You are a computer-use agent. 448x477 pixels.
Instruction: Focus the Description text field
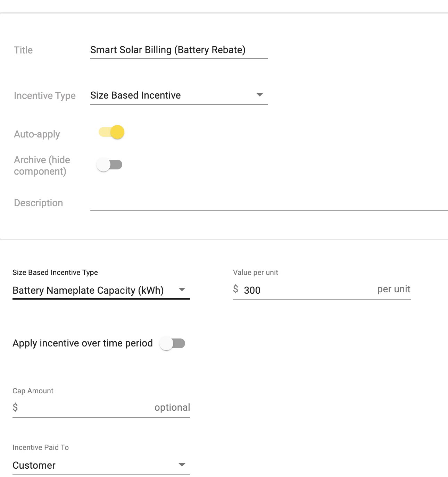click(x=269, y=203)
